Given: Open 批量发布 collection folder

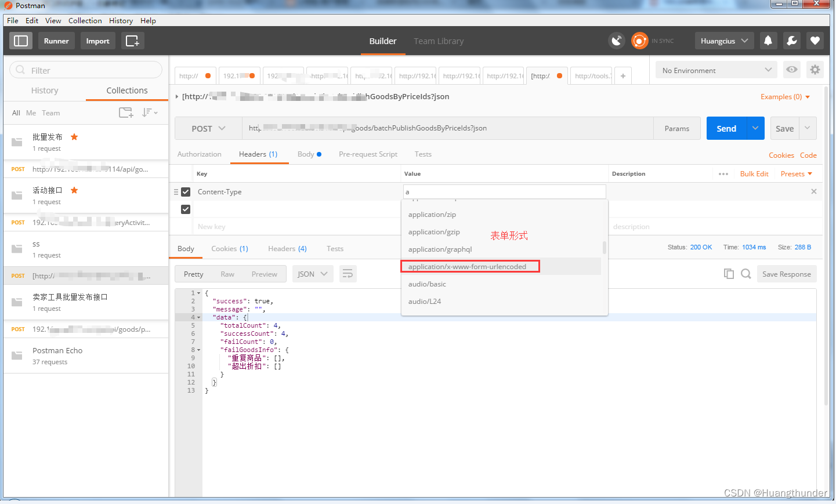Looking at the screenshot, I should [x=17, y=142].
